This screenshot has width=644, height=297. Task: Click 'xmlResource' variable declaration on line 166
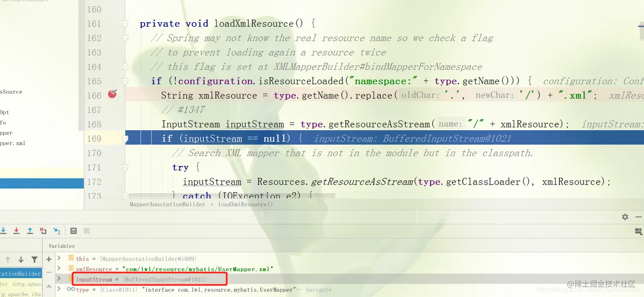click(228, 95)
